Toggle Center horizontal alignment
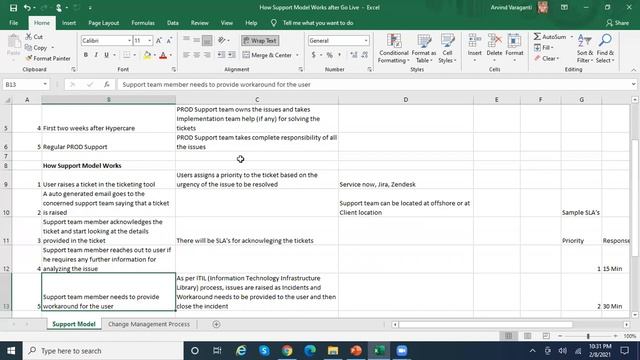Screen dimensions: 640x360 click(x=197, y=55)
